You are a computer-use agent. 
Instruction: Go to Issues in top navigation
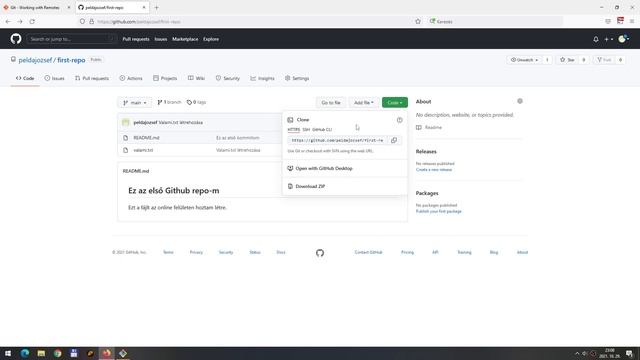[x=161, y=39]
